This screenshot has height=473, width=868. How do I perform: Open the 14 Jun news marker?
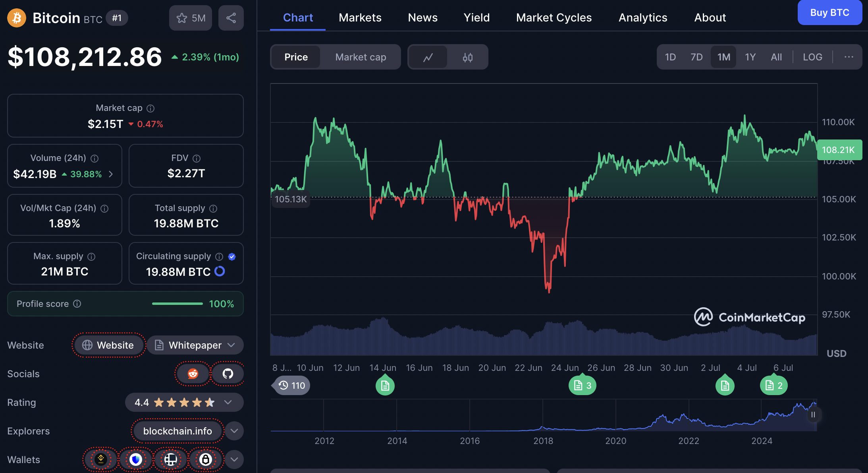(x=385, y=385)
